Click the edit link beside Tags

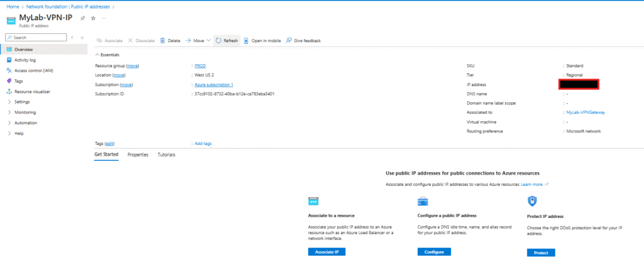tap(109, 143)
